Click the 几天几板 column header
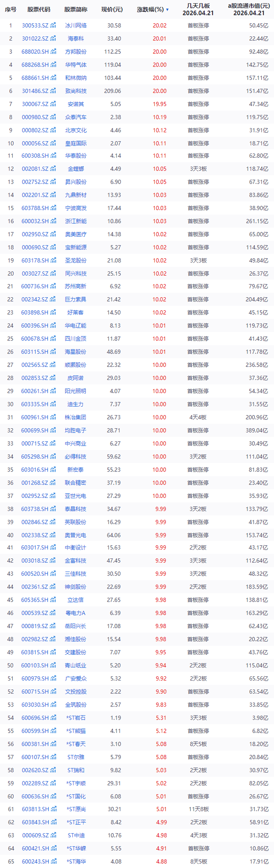 198,6
